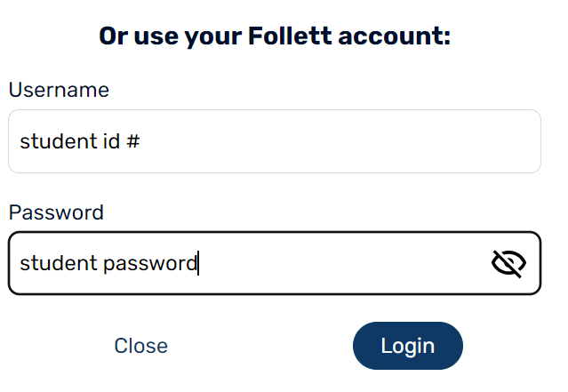Select the Follett account Username textbox
568x392 pixels.
point(274,141)
